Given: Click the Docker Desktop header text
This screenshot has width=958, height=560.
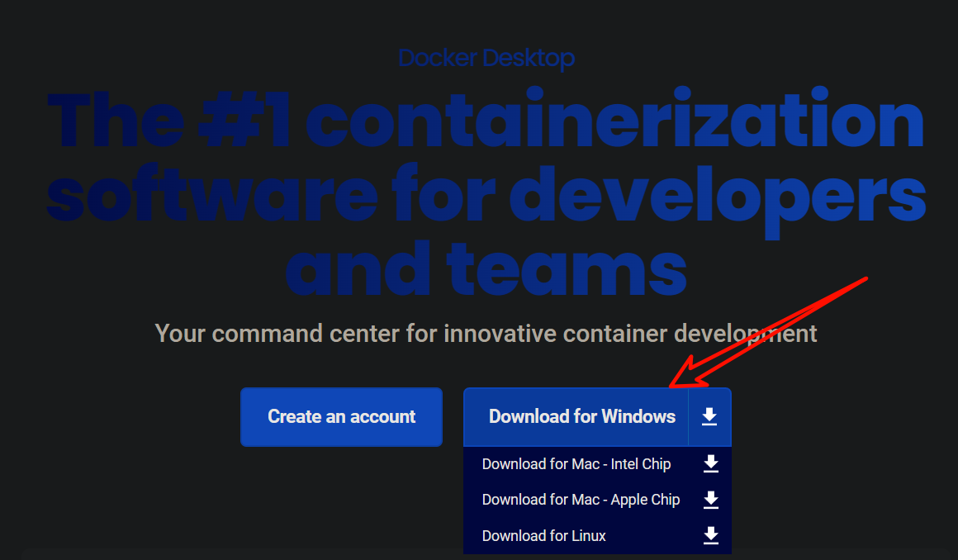Looking at the screenshot, I should (x=486, y=58).
